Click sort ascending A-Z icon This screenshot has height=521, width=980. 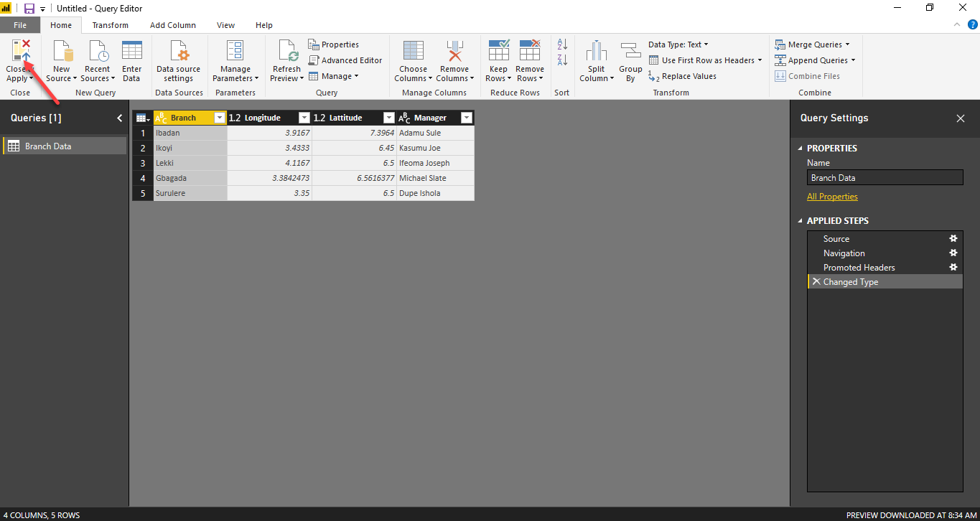(561, 44)
